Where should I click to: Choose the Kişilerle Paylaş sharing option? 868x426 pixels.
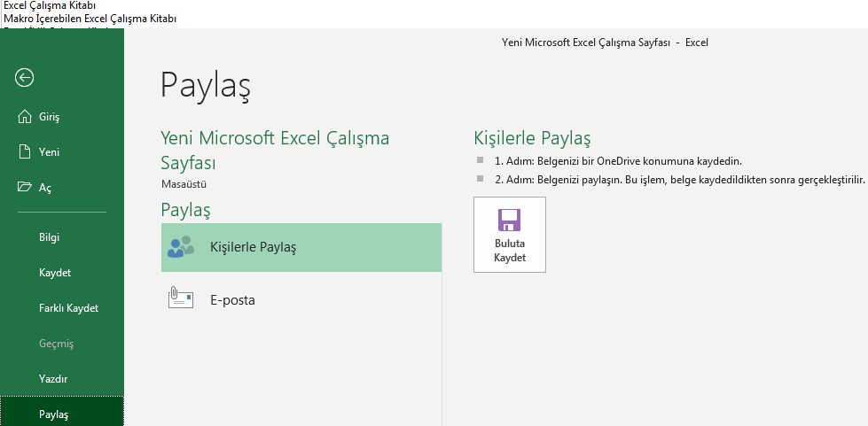(x=301, y=247)
